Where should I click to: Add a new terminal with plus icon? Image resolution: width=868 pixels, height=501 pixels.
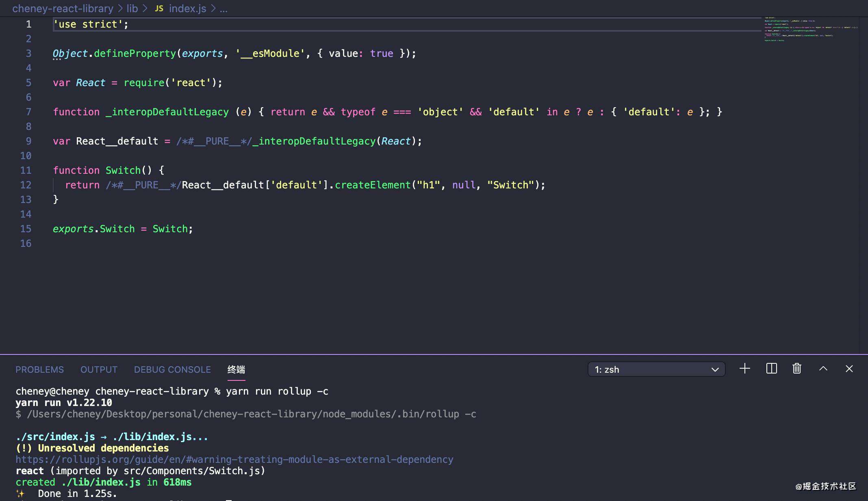744,369
